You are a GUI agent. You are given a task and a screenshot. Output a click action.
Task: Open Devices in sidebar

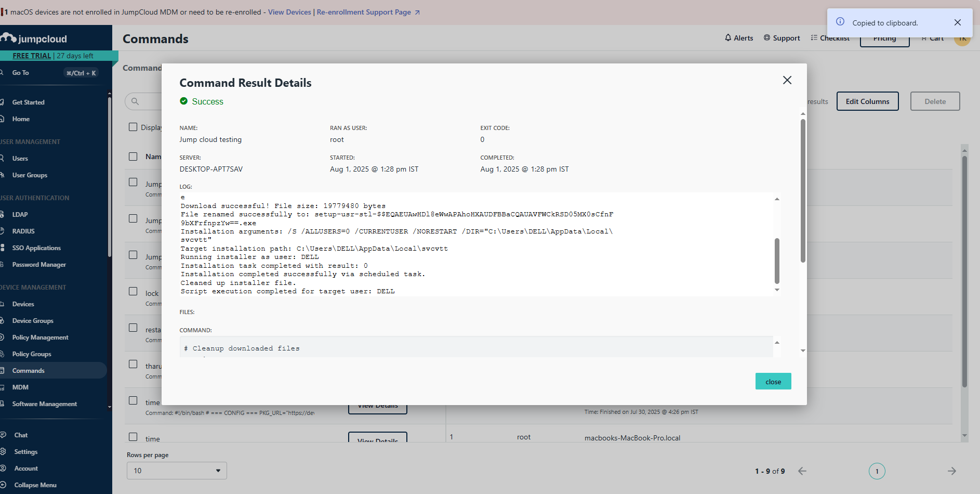click(23, 304)
